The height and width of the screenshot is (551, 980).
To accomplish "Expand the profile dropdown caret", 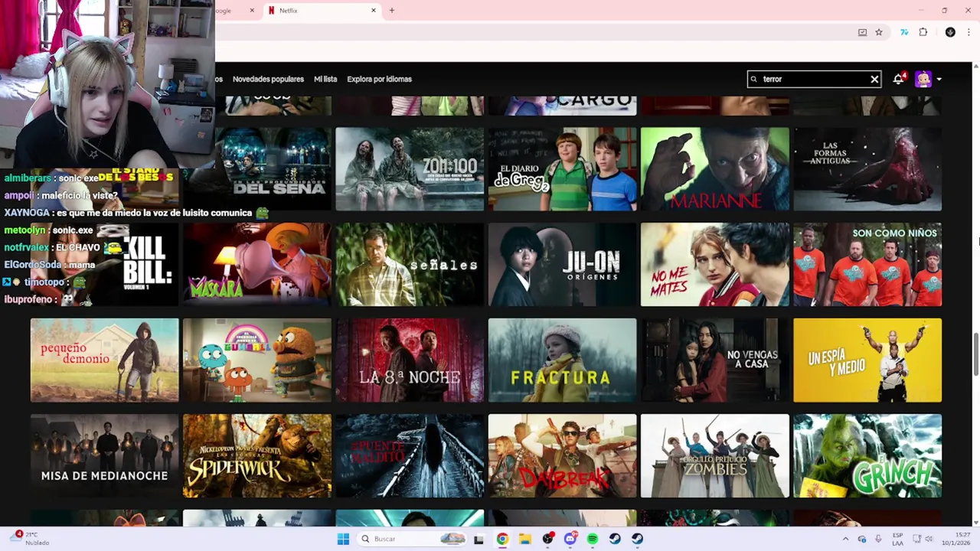I will (939, 79).
